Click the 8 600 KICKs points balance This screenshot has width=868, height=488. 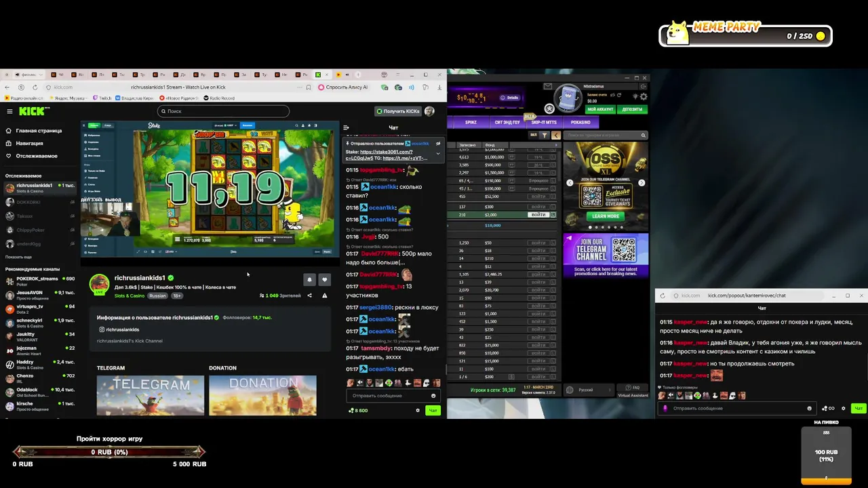coord(358,410)
